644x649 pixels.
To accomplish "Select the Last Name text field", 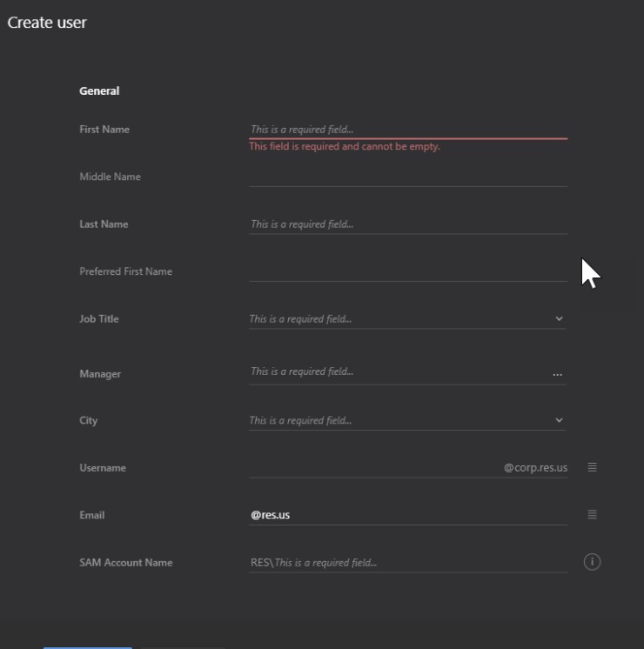I will (407, 224).
